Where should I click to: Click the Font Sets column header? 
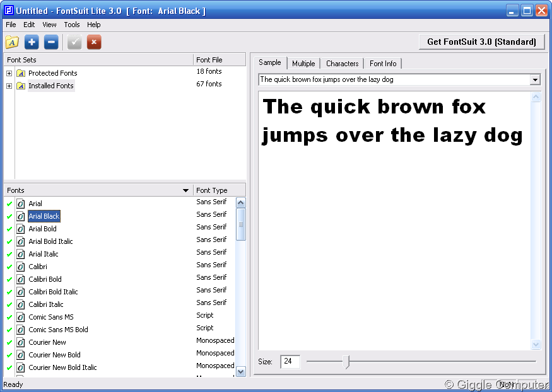point(98,60)
